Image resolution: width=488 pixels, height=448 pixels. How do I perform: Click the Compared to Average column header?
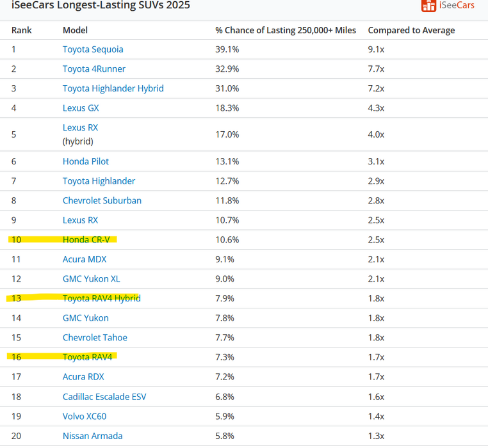[411, 30]
